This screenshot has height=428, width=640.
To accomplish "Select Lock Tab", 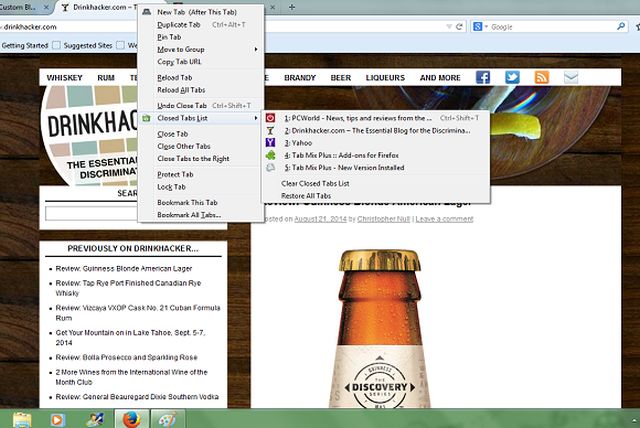I will [x=201, y=187].
